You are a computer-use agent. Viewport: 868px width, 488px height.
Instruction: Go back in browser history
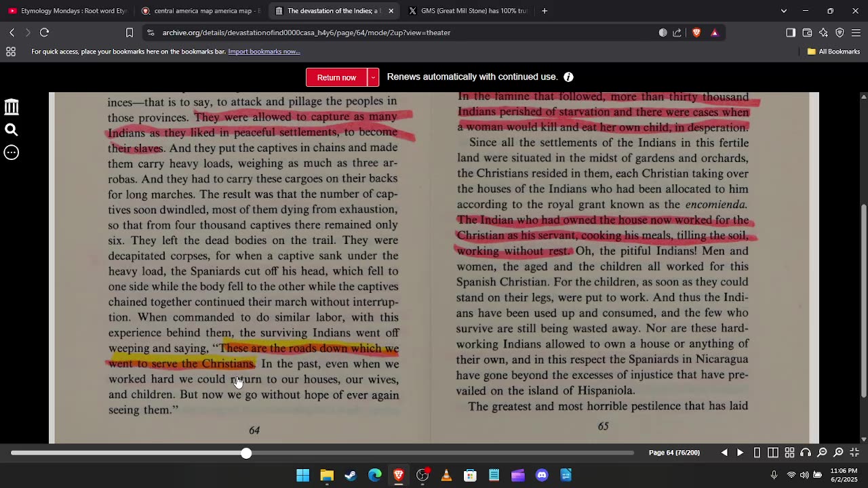(12, 33)
